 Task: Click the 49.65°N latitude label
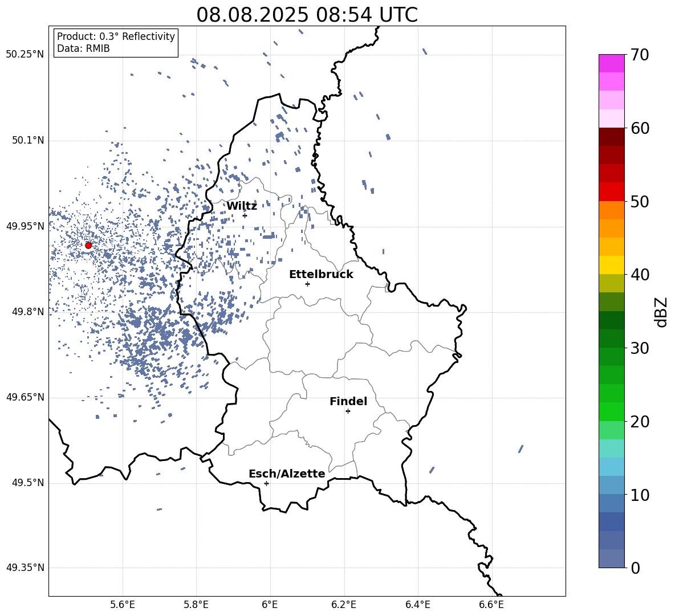coord(25,397)
